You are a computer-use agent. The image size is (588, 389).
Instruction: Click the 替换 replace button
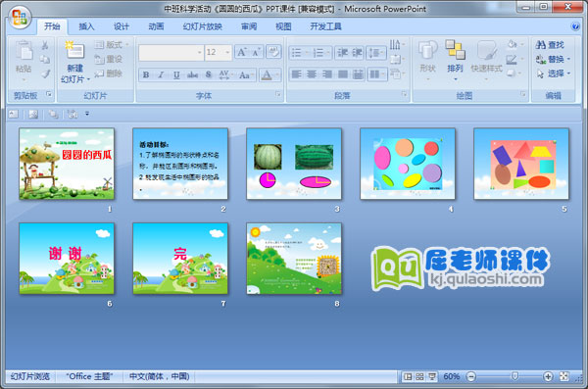click(x=553, y=59)
